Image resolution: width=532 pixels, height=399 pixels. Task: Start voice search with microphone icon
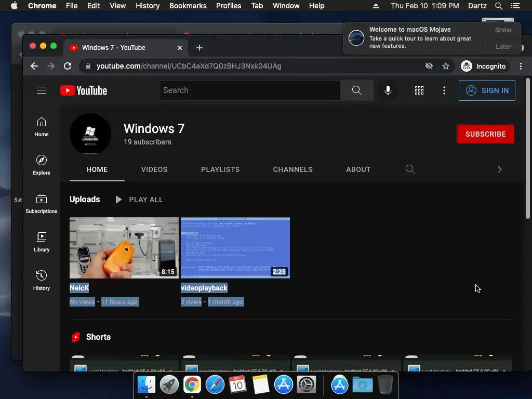click(388, 90)
